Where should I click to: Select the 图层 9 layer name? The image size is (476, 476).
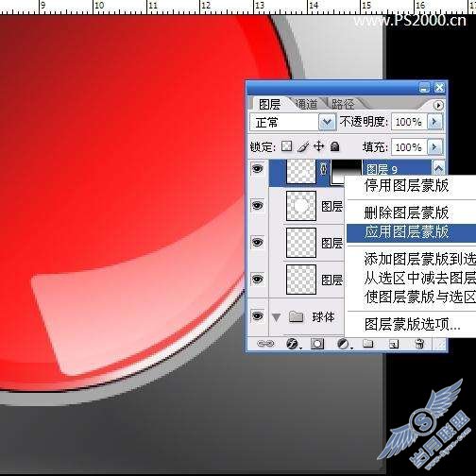382,169
